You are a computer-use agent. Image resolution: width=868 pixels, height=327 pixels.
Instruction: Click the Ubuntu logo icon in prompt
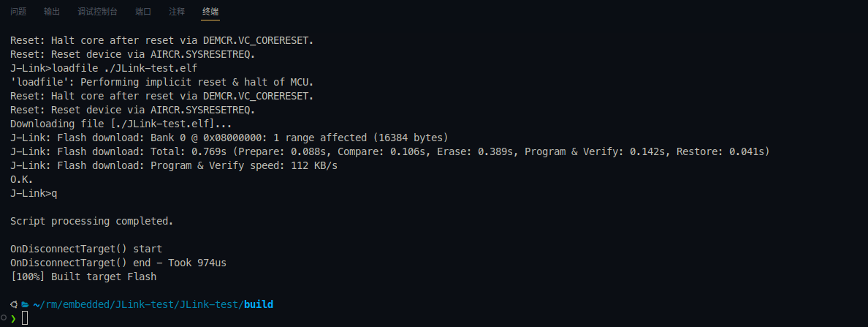(14, 304)
